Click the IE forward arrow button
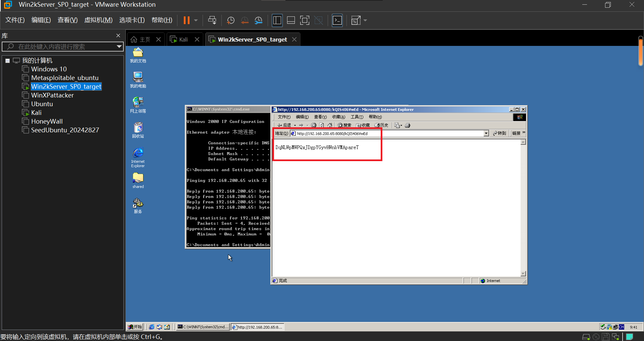This screenshot has width=644, height=341. [301, 125]
